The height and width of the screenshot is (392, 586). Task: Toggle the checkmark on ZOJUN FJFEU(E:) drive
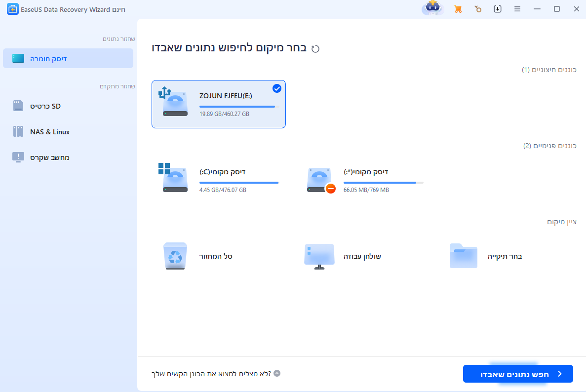pos(276,88)
